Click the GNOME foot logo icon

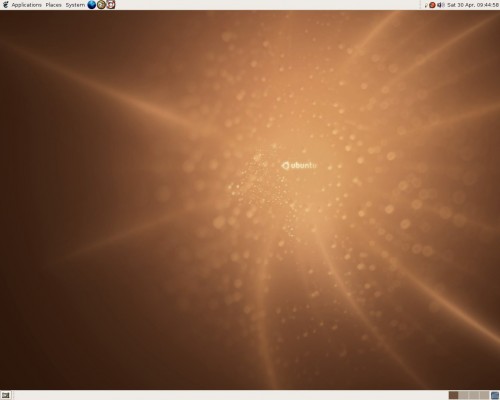pos(5,5)
